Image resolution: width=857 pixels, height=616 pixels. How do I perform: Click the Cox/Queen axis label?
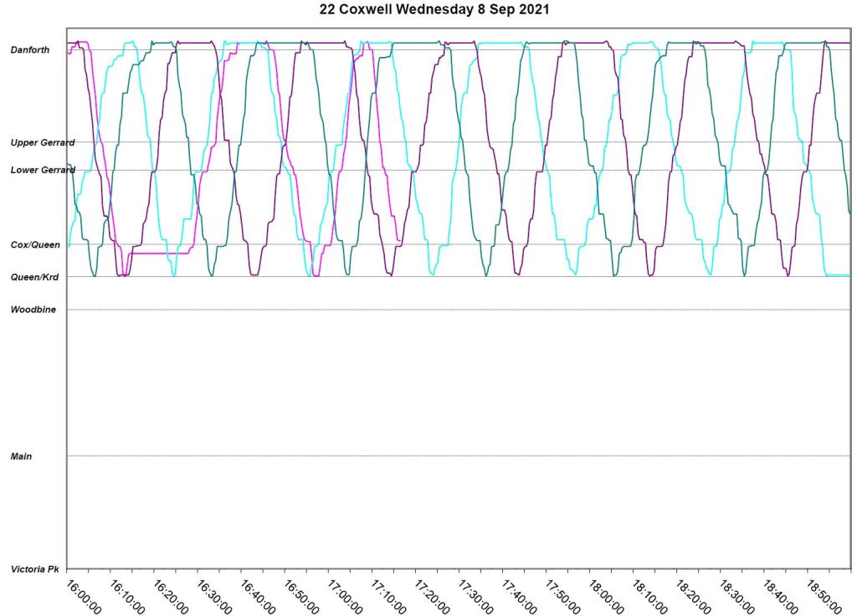pos(35,244)
